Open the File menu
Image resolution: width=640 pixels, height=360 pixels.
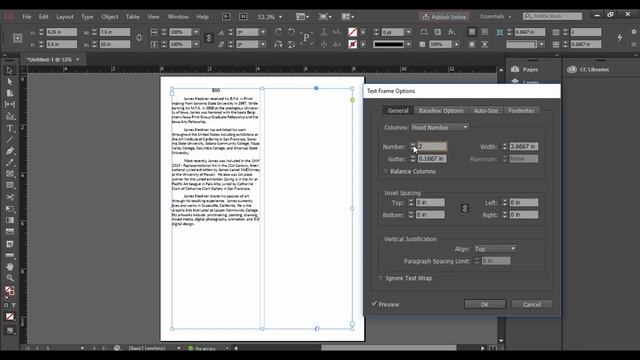pos(27,17)
